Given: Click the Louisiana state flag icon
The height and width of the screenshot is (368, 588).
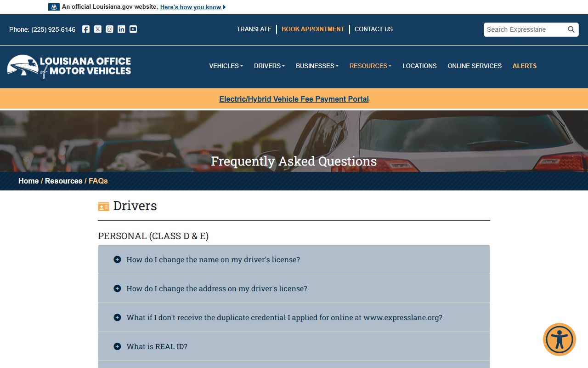Looking at the screenshot, I should (54, 7).
